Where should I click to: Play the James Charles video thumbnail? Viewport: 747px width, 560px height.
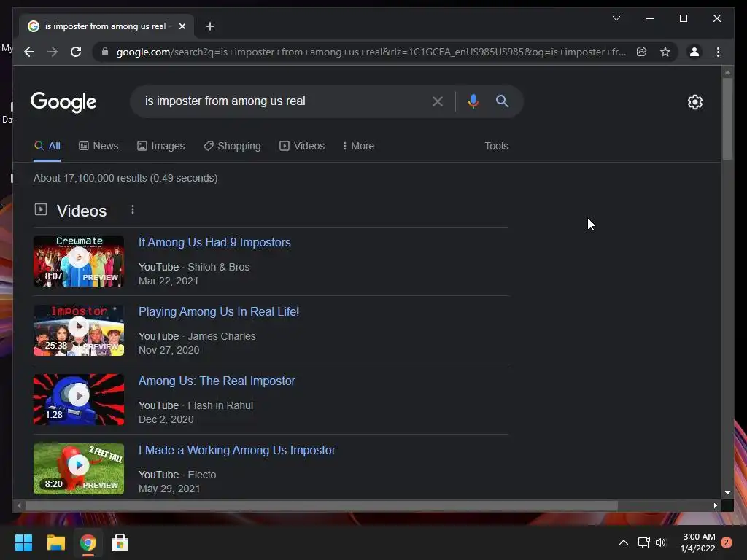(79, 330)
